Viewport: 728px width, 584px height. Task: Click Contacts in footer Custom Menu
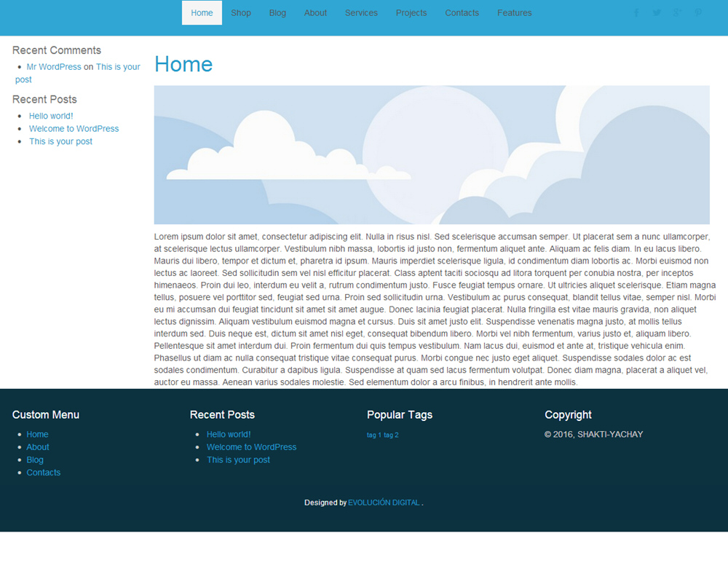pos(44,473)
